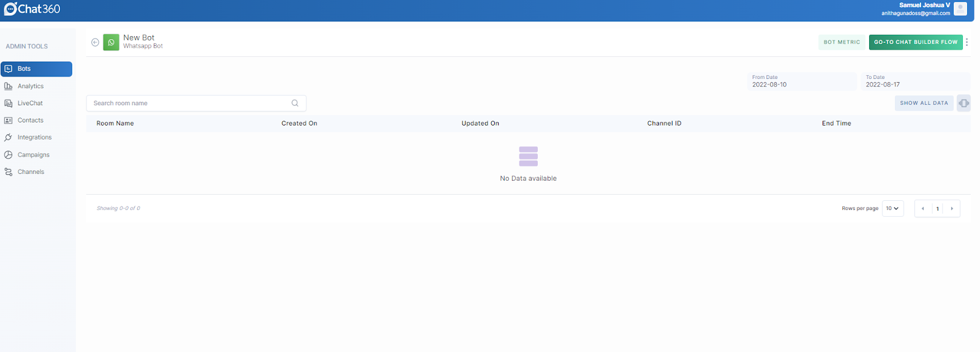Click the Show All Data button
980x352 pixels.
924,103
